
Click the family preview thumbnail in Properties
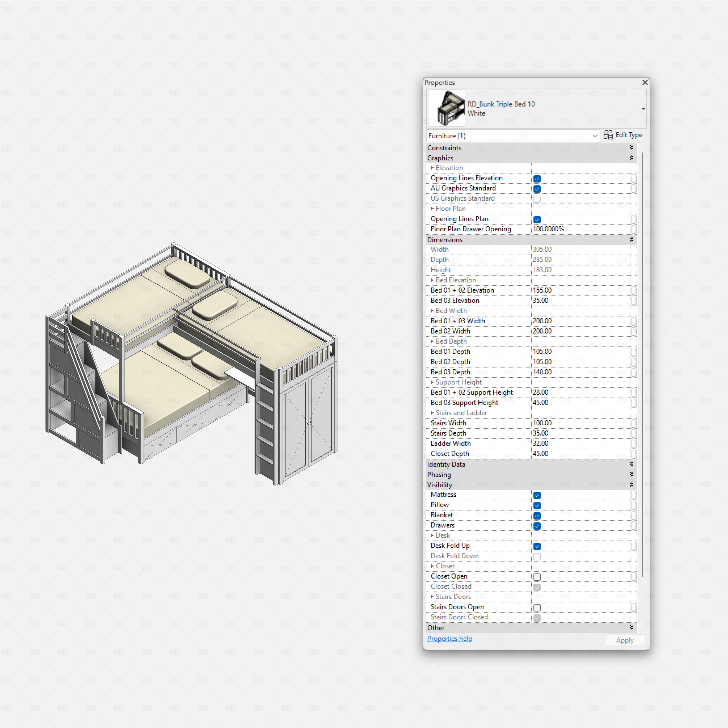[x=447, y=108]
